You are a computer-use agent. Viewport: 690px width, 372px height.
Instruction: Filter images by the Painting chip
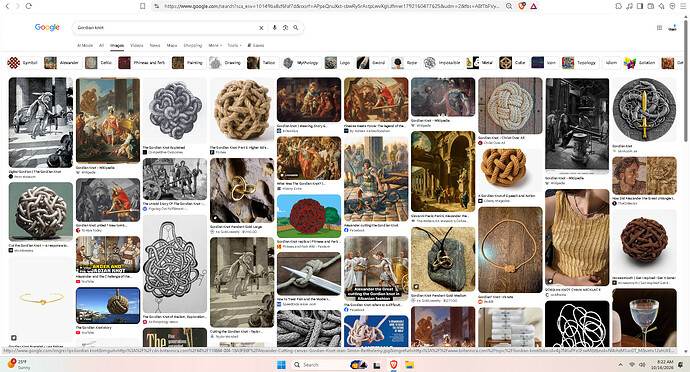(188, 63)
